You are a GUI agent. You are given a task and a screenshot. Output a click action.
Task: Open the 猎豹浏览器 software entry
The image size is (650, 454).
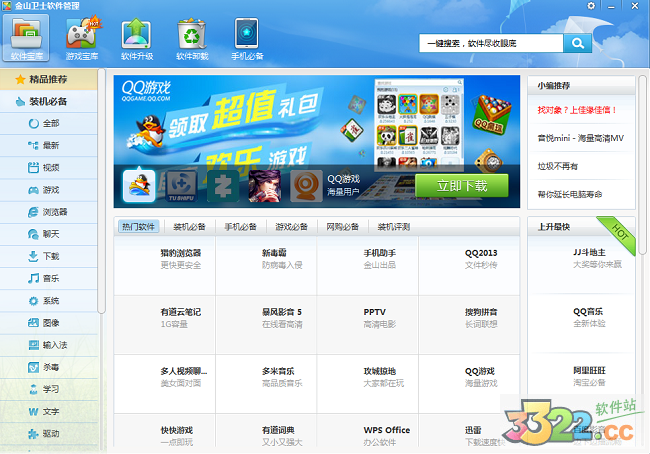click(x=165, y=266)
